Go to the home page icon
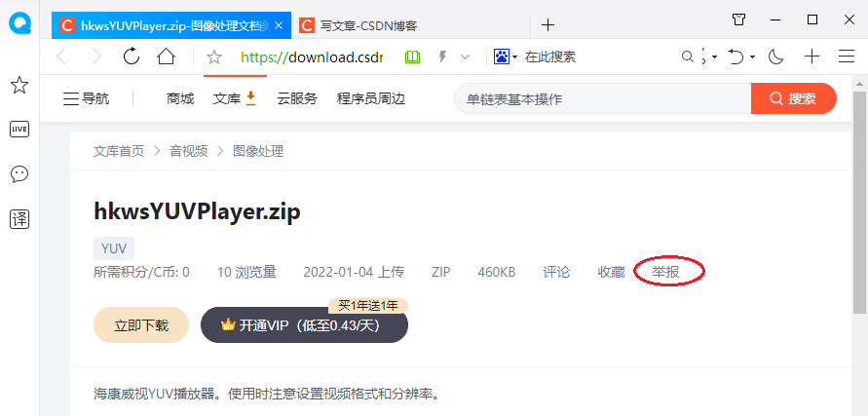Screen dimensions: 868x416 (166, 56)
